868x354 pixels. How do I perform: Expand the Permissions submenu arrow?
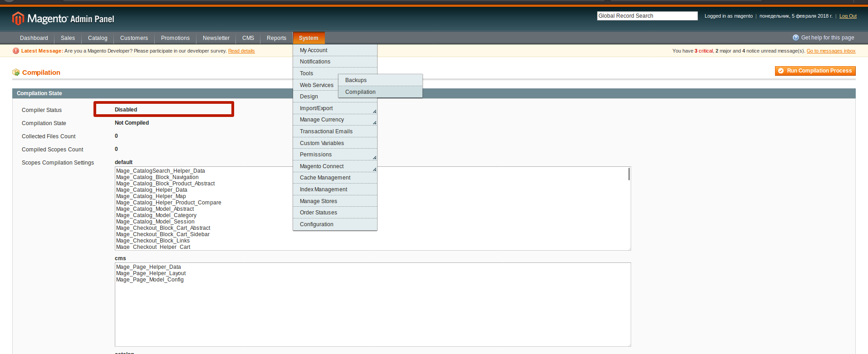click(374, 158)
